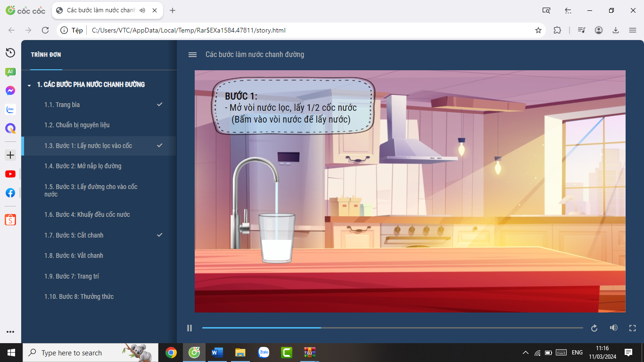
Task: Open browser history from the sidebar
Action: coord(10,53)
